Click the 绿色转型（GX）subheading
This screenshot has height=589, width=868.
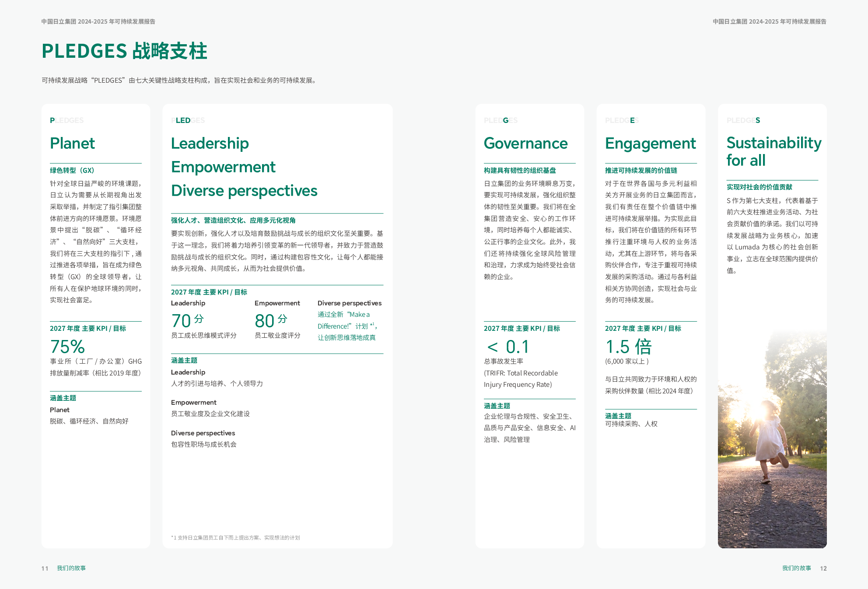coord(72,170)
